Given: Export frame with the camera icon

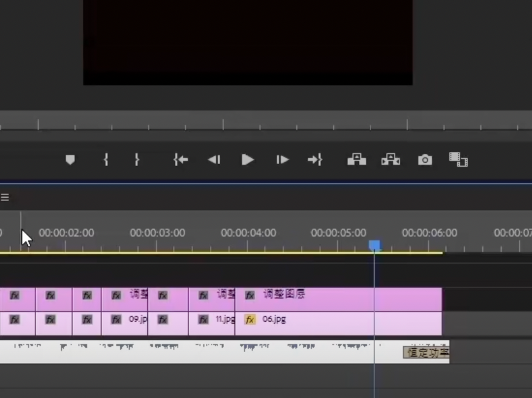Looking at the screenshot, I should pyautogui.click(x=425, y=160).
